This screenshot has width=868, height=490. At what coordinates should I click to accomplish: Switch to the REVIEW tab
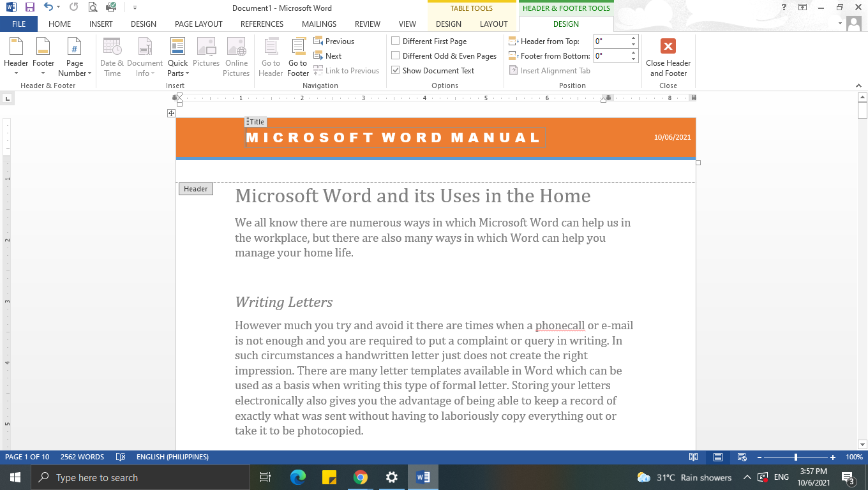(x=368, y=24)
